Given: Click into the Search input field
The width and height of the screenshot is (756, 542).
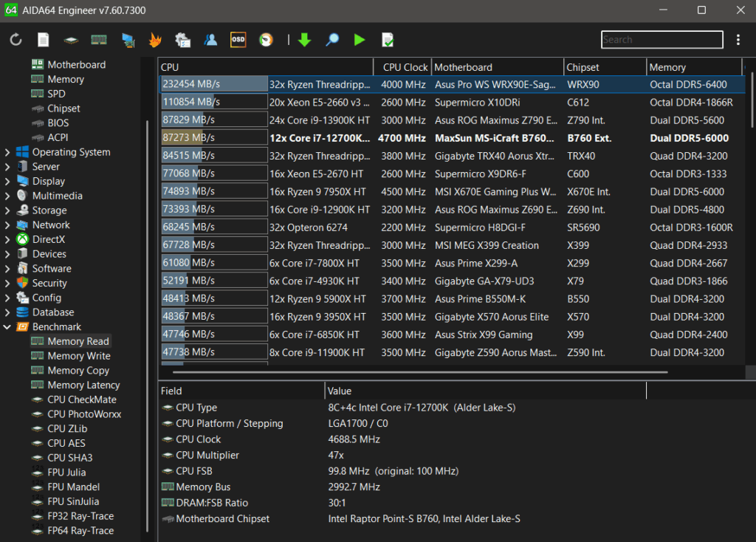Looking at the screenshot, I should click(x=661, y=40).
